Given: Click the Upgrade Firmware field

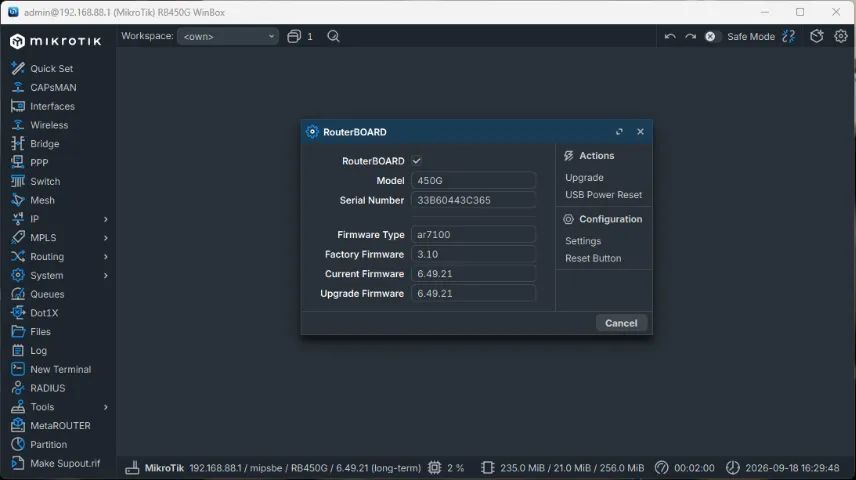Looking at the screenshot, I should 473,293.
